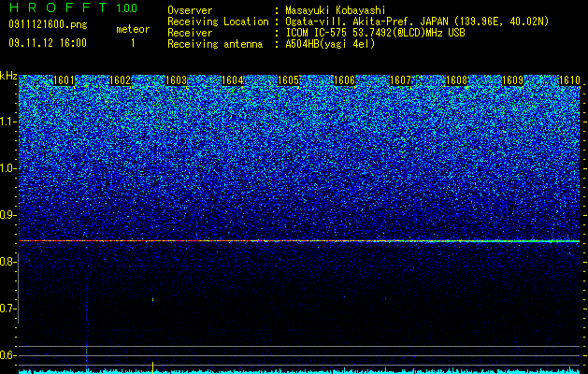Click the 0.6 kHz axis label

click(8, 355)
